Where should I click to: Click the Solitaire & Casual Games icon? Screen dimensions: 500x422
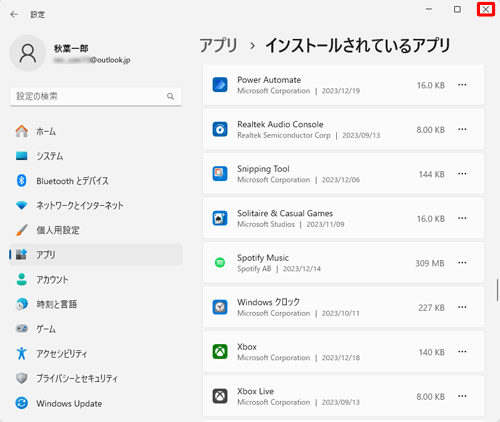click(220, 218)
